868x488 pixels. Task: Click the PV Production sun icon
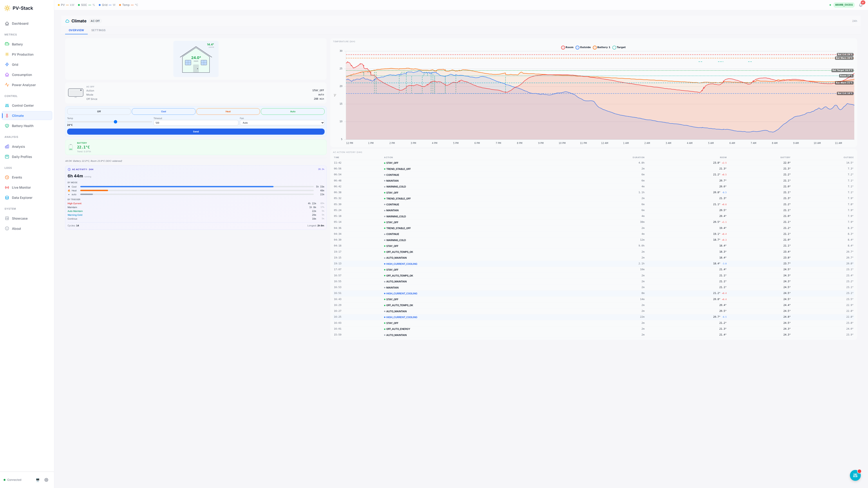(7, 54)
